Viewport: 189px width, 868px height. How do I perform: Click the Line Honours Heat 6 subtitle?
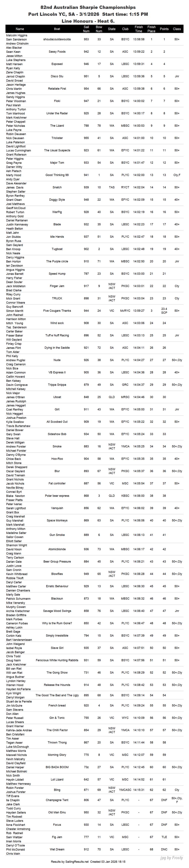(88, 21)
